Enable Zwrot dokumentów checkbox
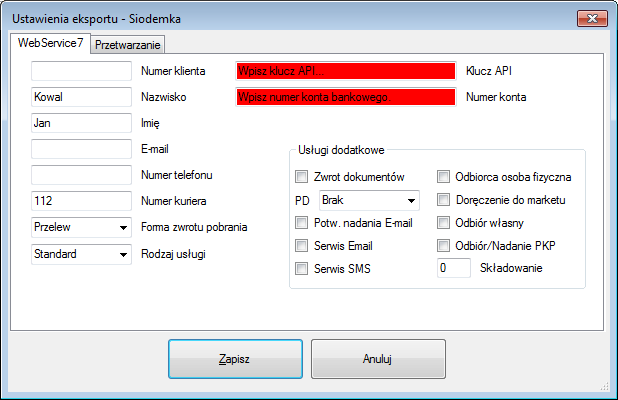The image size is (618, 400). coord(302,177)
